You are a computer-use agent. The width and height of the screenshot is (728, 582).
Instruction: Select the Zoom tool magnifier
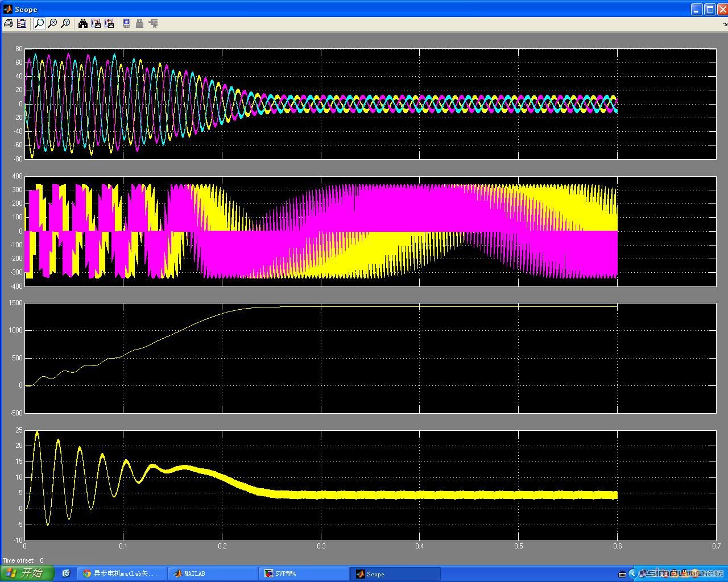point(39,23)
